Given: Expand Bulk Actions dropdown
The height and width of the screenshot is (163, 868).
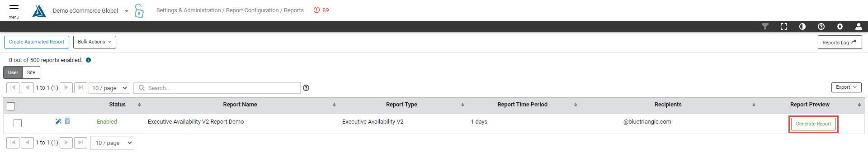Looking at the screenshot, I should point(94,42).
